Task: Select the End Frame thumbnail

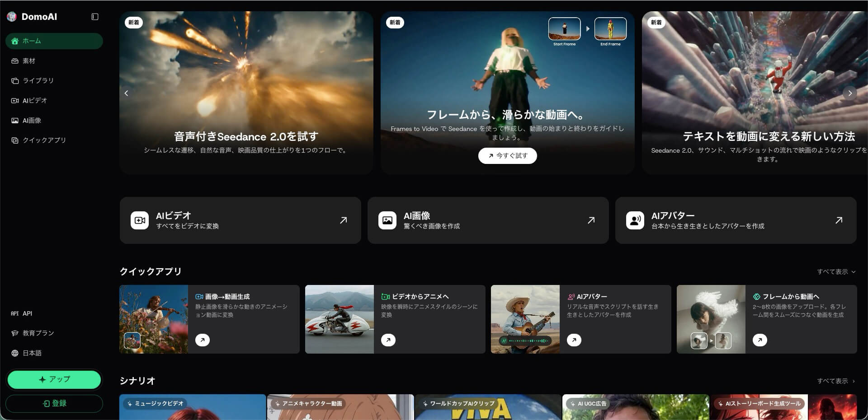Action: pos(610,29)
